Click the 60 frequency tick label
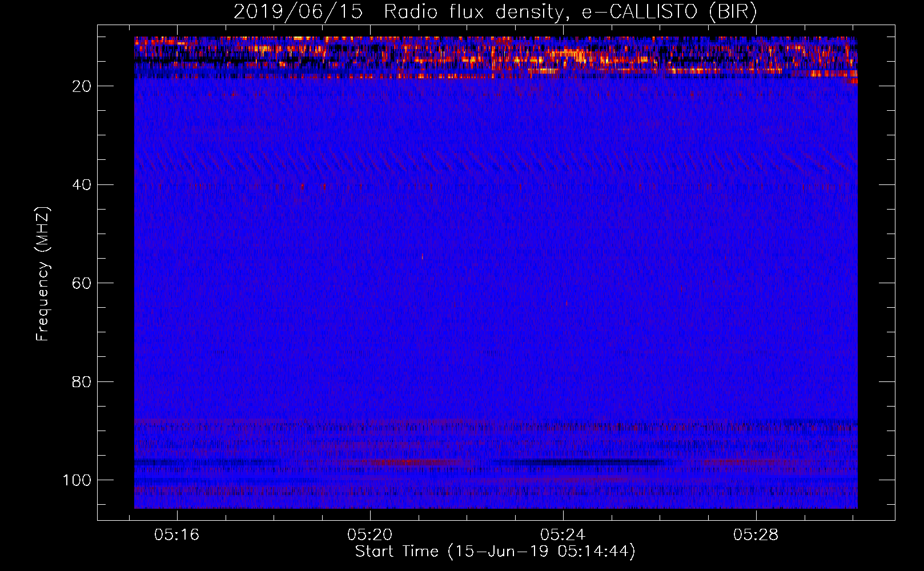The width and height of the screenshot is (924, 571). pos(82,283)
